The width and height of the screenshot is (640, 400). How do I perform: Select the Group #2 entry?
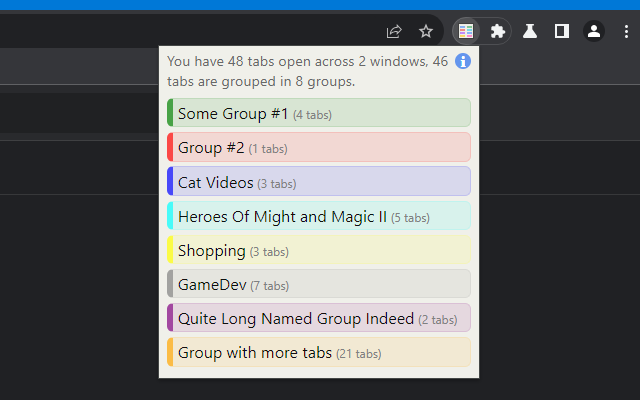pos(319,148)
